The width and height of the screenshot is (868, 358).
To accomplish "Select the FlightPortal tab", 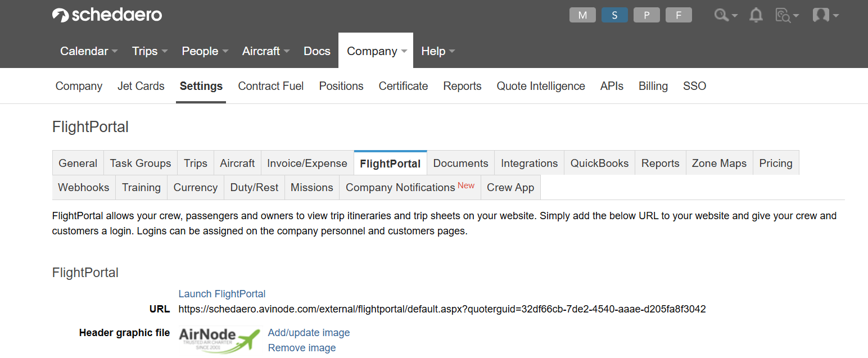I will pyautogui.click(x=390, y=164).
